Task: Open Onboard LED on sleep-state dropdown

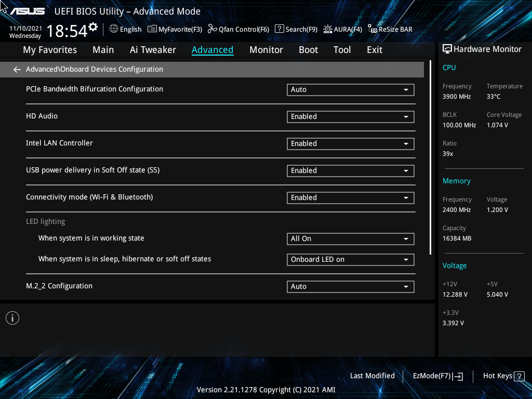Action: click(x=351, y=260)
